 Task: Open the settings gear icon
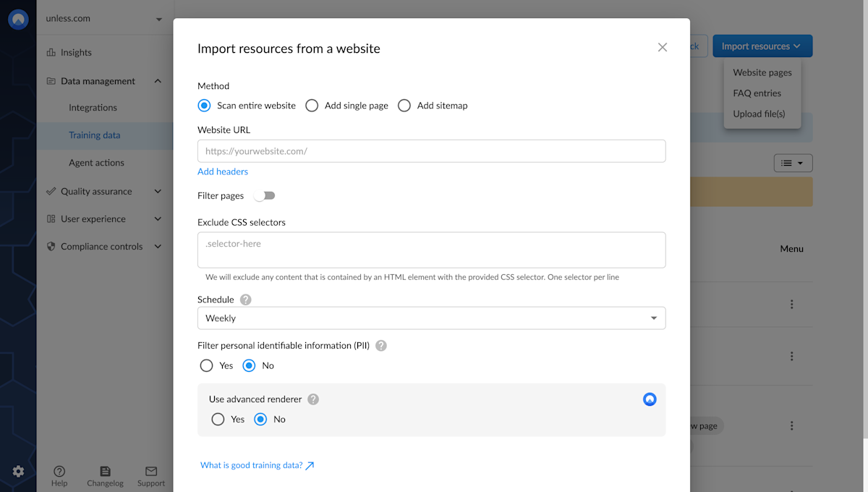coord(18,471)
